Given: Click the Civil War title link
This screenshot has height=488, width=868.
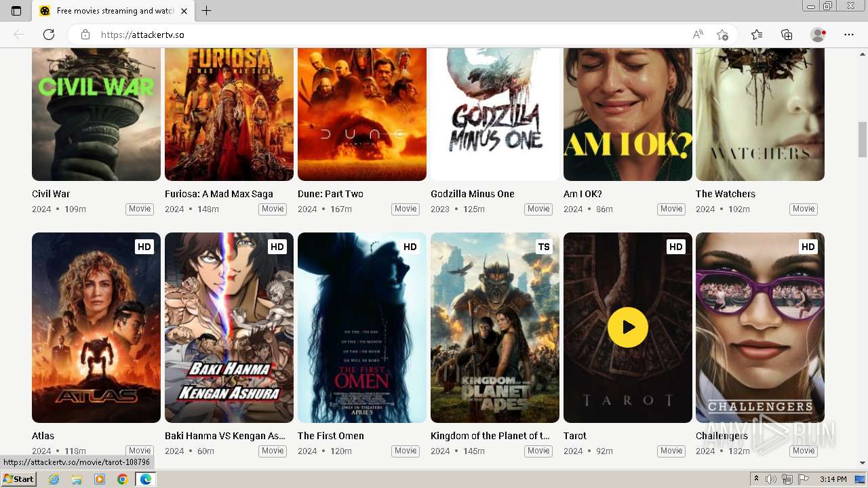Looking at the screenshot, I should [51, 194].
